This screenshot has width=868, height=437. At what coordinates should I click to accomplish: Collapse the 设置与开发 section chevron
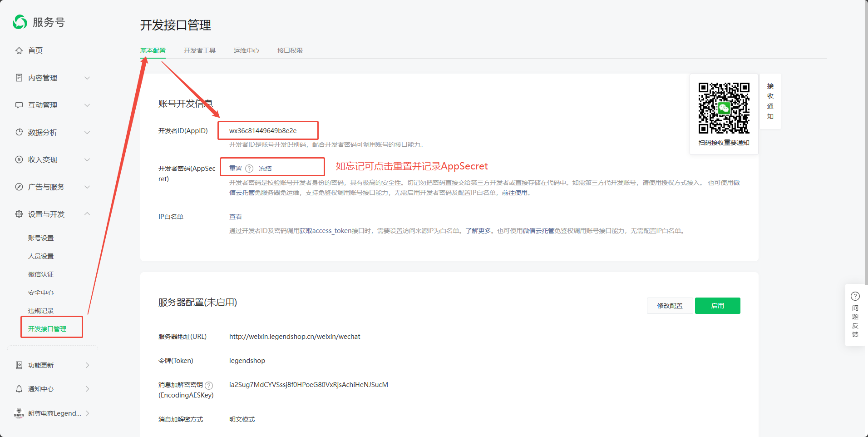point(87,214)
